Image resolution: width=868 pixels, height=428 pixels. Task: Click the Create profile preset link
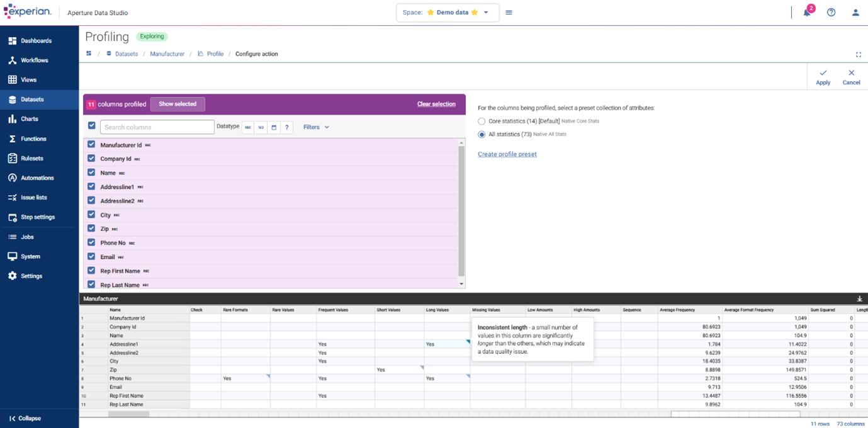click(x=507, y=154)
